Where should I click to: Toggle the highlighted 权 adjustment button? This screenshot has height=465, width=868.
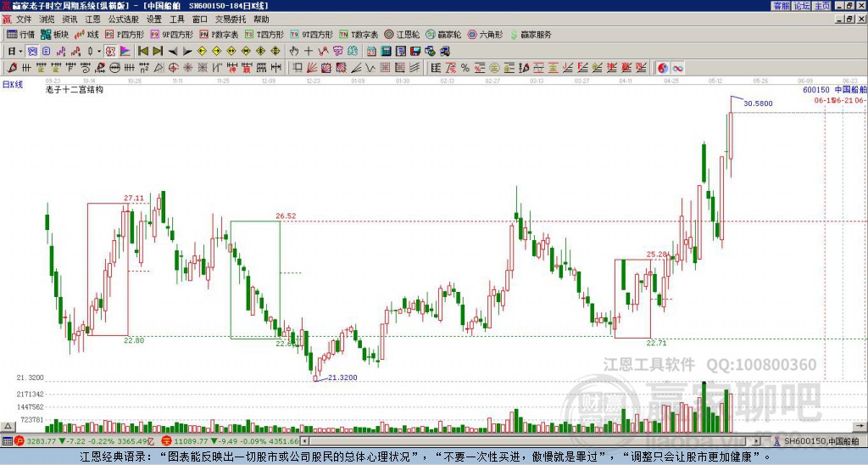coord(110,52)
